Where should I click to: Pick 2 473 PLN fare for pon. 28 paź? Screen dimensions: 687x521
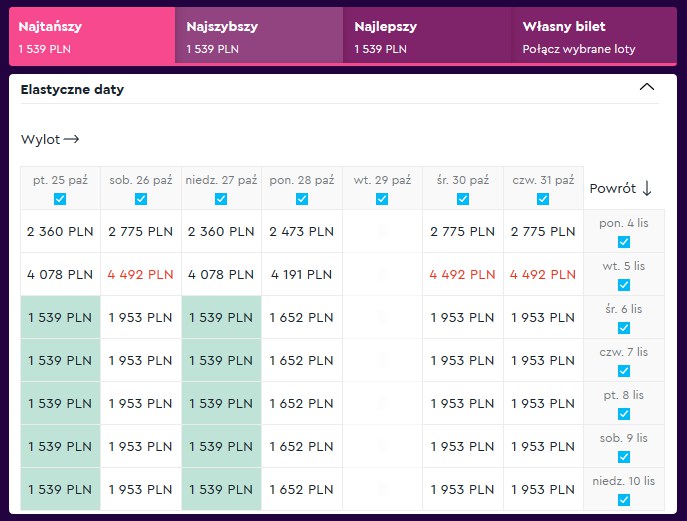pos(302,231)
